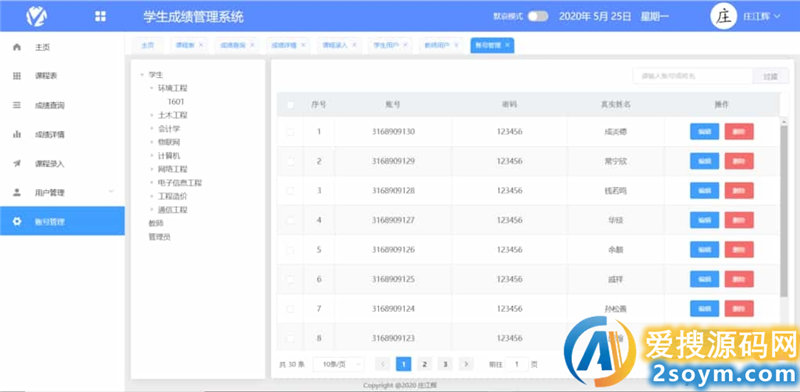Click the person icon for 用户管理
The image size is (800, 392).
click(17, 192)
